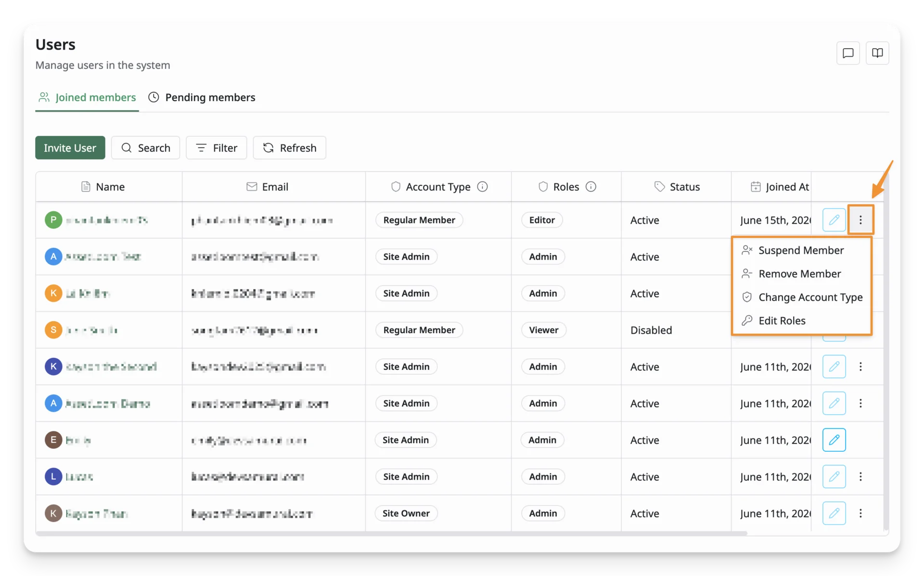Open the chat comment icon at top right
The width and height of the screenshot is (924, 576).
click(x=848, y=53)
